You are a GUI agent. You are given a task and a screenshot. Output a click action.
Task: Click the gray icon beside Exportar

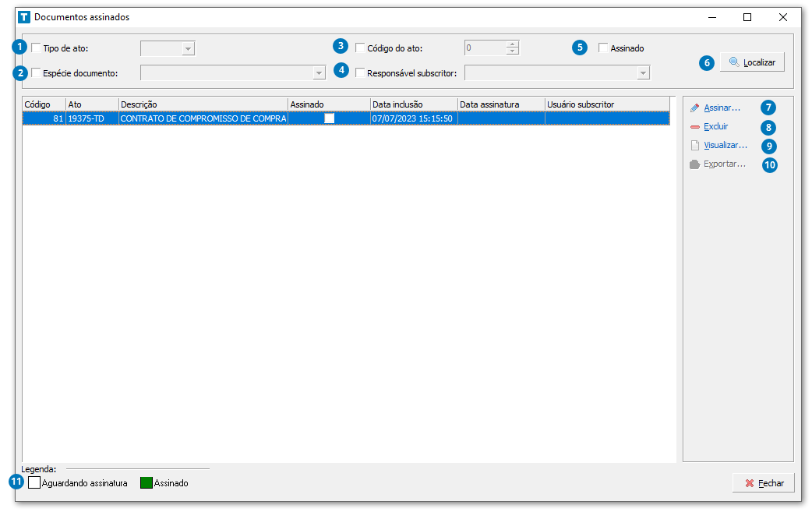pyautogui.click(x=695, y=164)
